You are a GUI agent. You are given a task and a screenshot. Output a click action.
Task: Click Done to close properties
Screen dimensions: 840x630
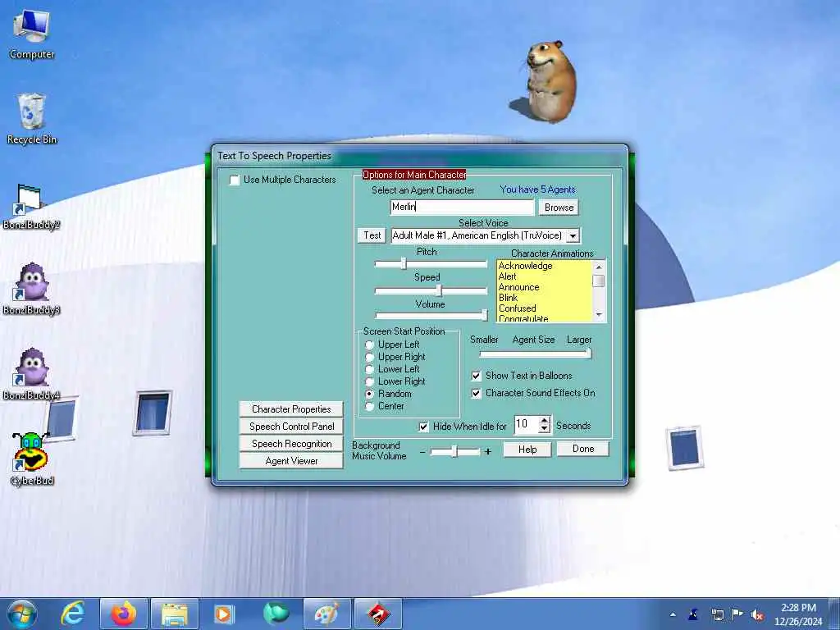(x=583, y=449)
